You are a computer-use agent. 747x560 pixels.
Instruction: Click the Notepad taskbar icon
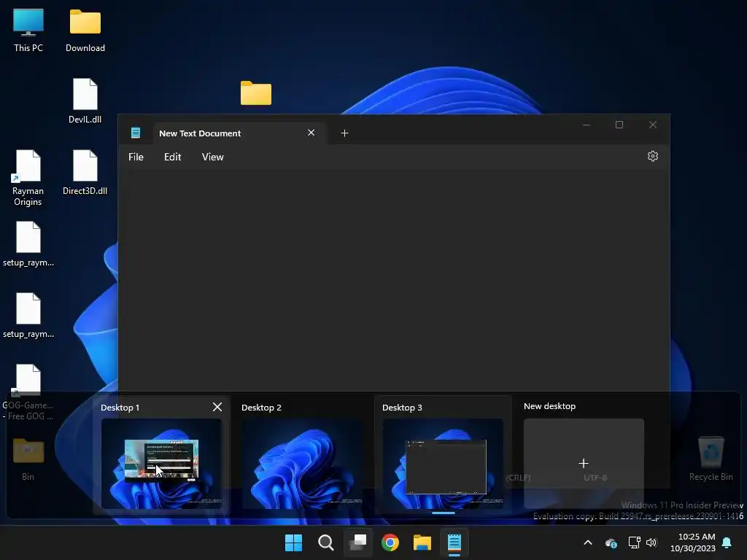(454, 542)
